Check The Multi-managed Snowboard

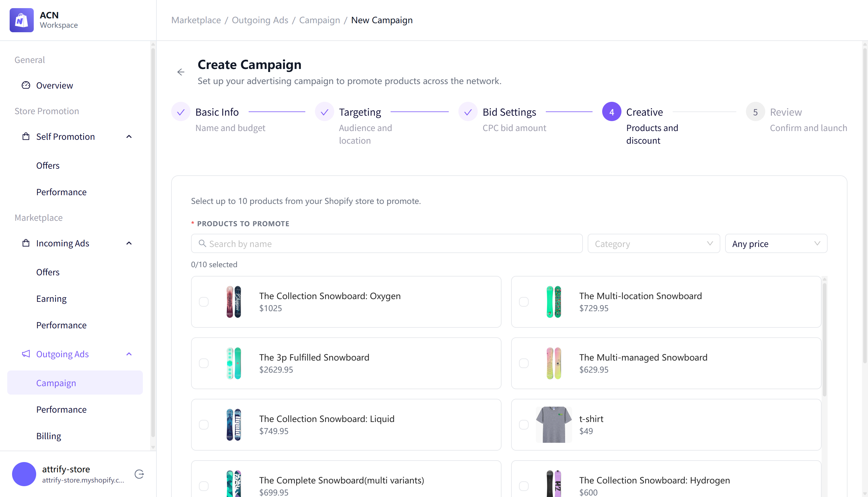point(524,363)
